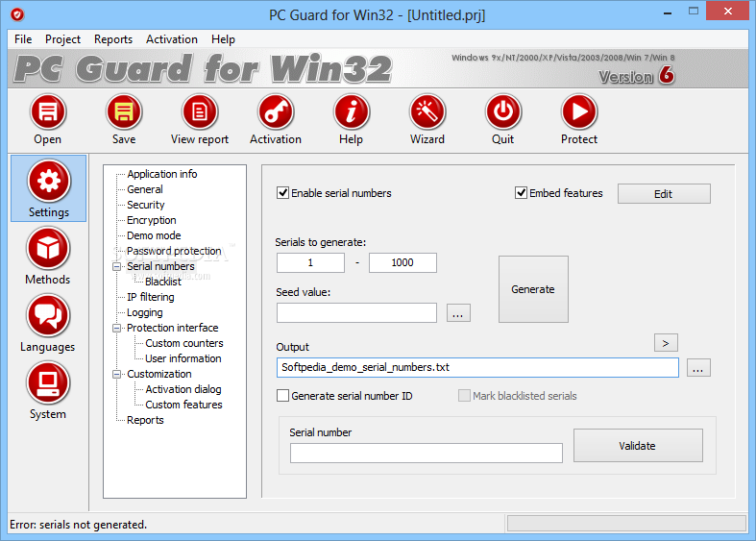Select Encryption in the settings tree
756x541 pixels.
click(x=152, y=220)
